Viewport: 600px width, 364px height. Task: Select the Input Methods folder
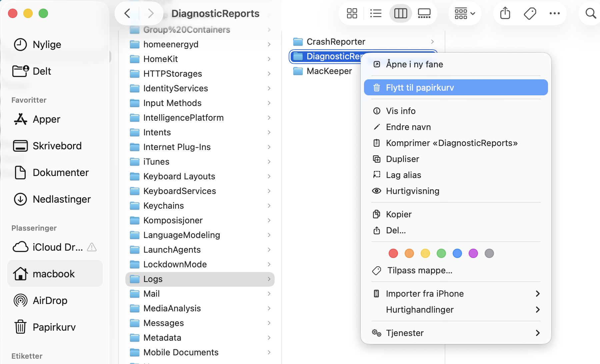coord(200,103)
